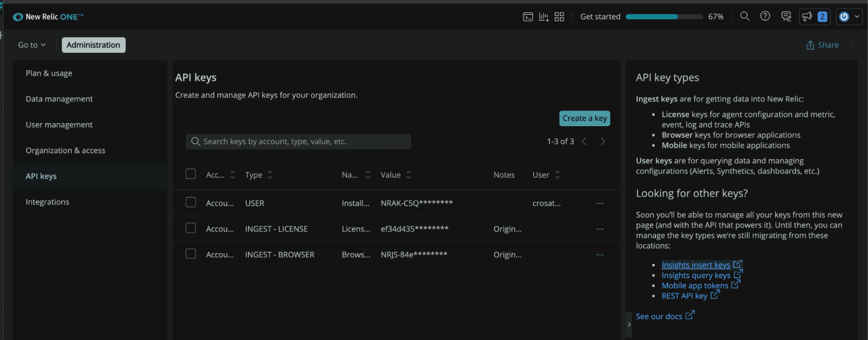This screenshot has height=340, width=868.
Task: Click the Create a key button
Action: pos(584,118)
